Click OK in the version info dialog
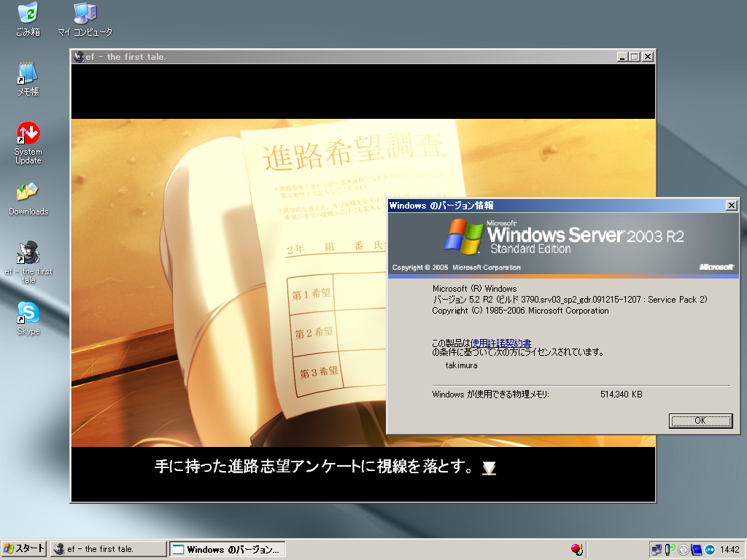Screen dimensions: 747x560 tap(700, 421)
